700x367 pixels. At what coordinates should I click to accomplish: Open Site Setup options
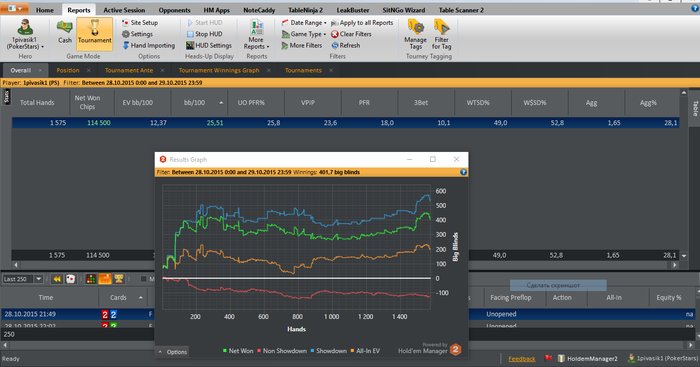(140, 22)
